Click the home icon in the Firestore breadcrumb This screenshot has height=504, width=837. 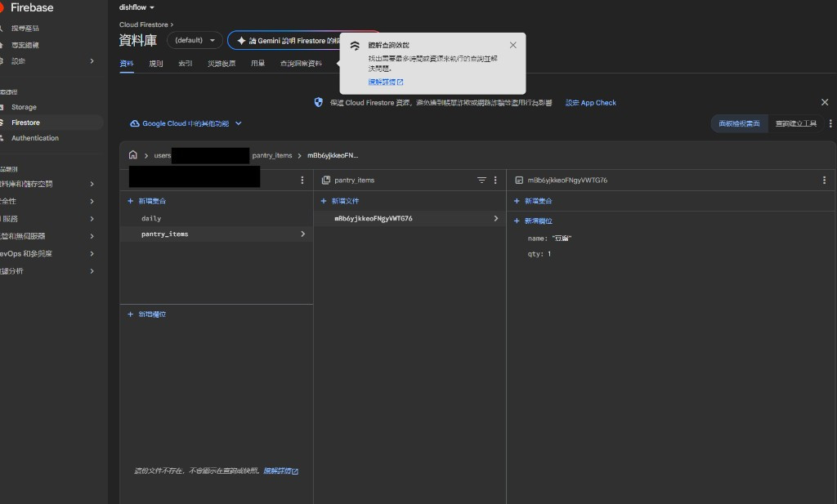[133, 155]
